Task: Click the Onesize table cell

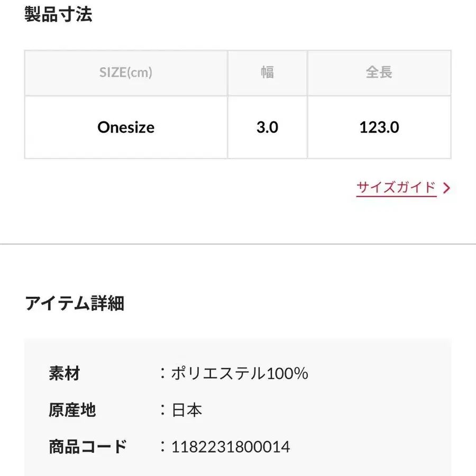Action: click(x=126, y=127)
